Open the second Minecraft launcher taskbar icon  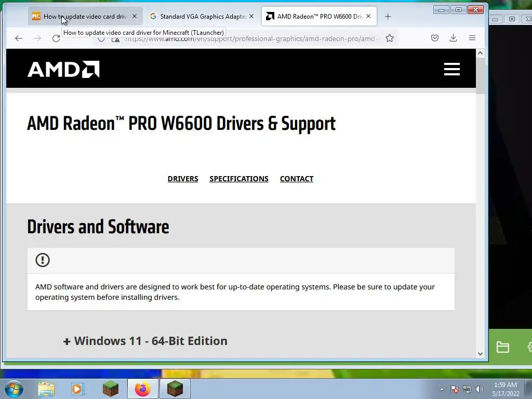click(175, 389)
